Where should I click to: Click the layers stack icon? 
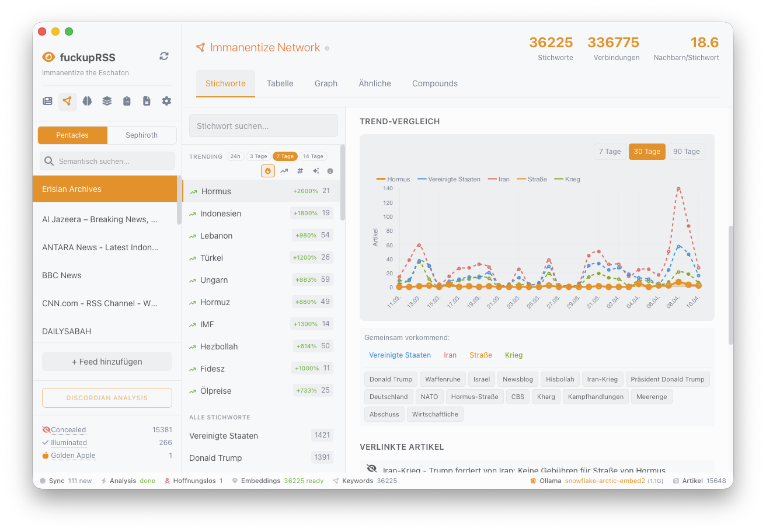(107, 101)
